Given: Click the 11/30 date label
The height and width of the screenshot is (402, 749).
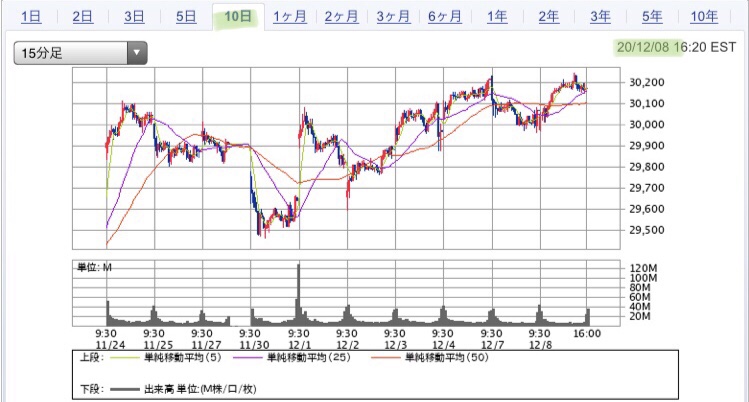Looking at the screenshot, I should coord(254,345).
